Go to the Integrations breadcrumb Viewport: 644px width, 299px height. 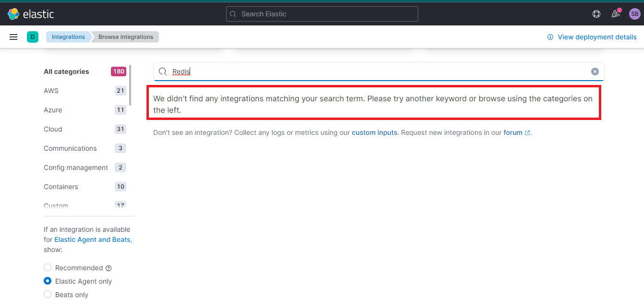tap(68, 37)
